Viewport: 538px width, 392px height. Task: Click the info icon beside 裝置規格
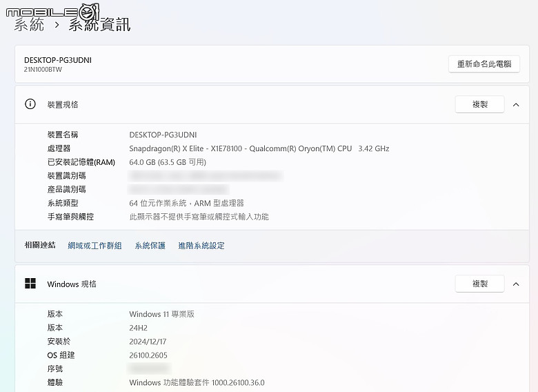point(30,104)
